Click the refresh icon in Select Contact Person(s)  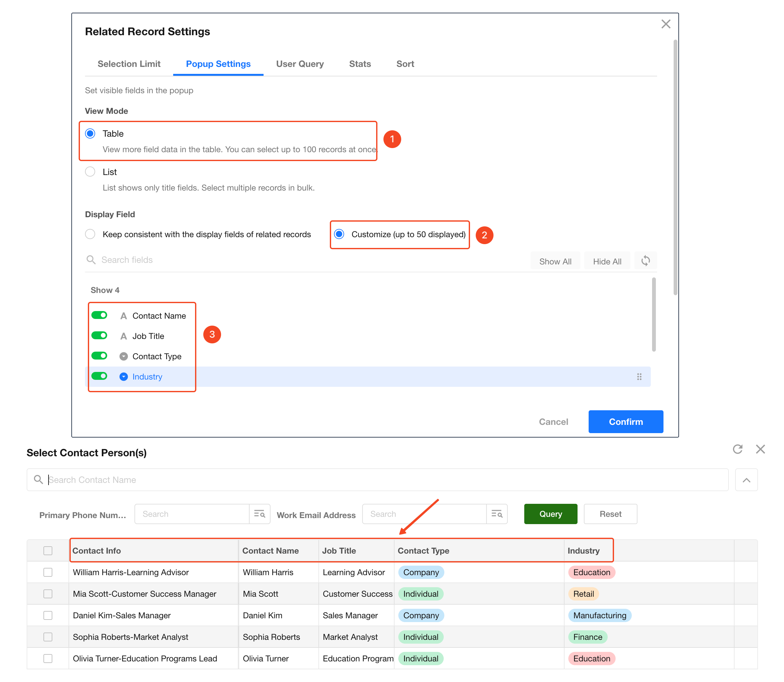pos(738,449)
